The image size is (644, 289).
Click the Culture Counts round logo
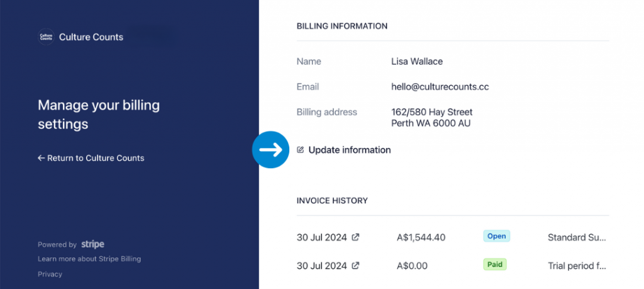46,37
